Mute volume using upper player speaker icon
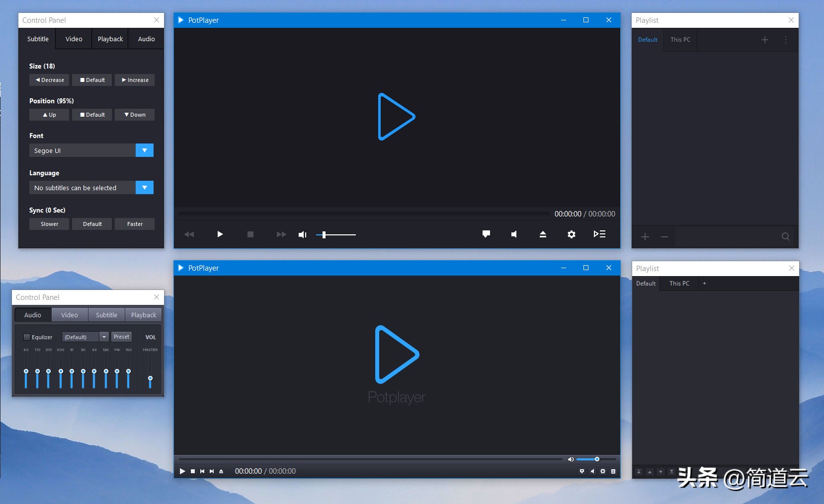The height and width of the screenshot is (504, 824). pyautogui.click(x=302, y=234)
